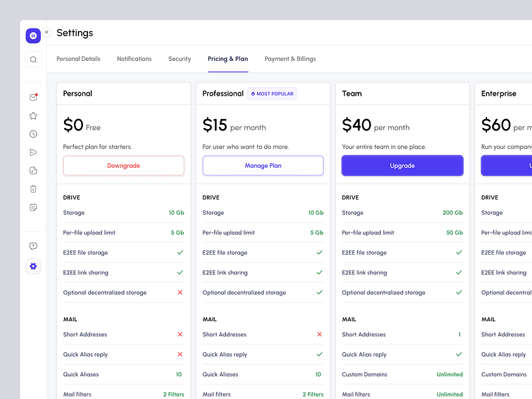The width and height of the screenshot is (532, 399).
Task: Click the purple app logo icon
Action: [x=33, y=36]
